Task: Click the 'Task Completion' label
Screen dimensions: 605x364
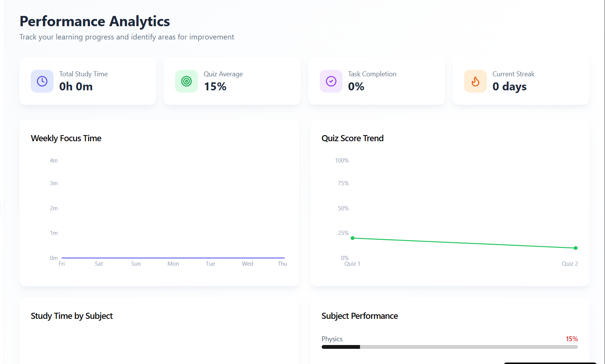Action: (372, 74)
